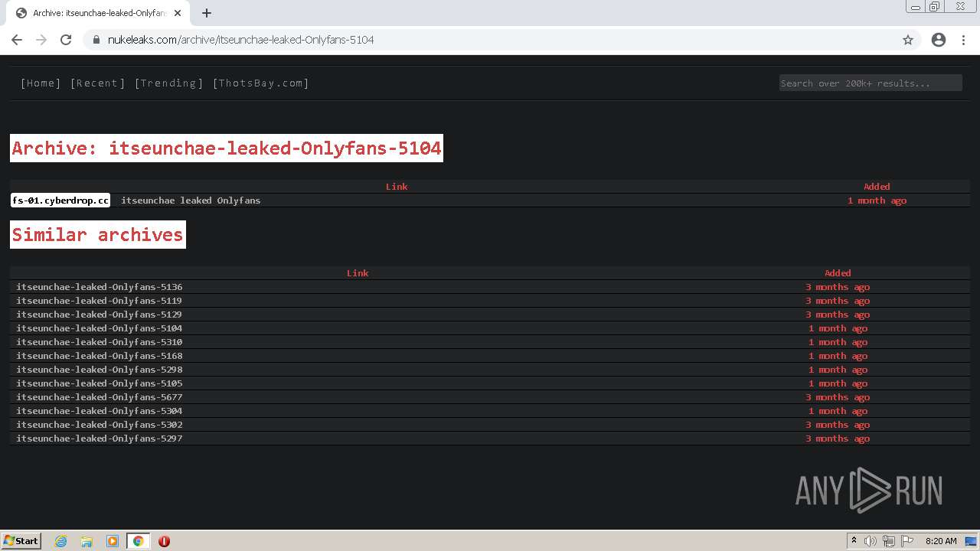The image size is (980, 551).
Task: Open the Chrome three-dot menu
Action: [x=963, y=40]
